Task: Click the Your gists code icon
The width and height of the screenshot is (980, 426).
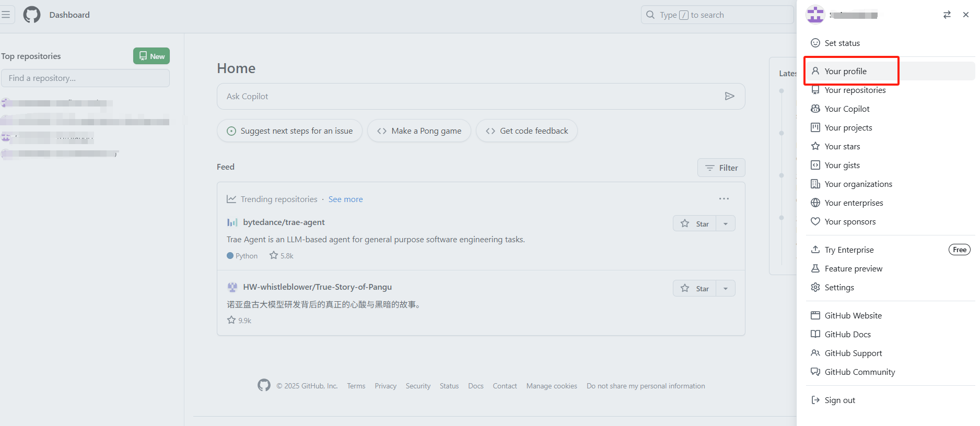Action: pyautogui.click(x=815, y=165)
